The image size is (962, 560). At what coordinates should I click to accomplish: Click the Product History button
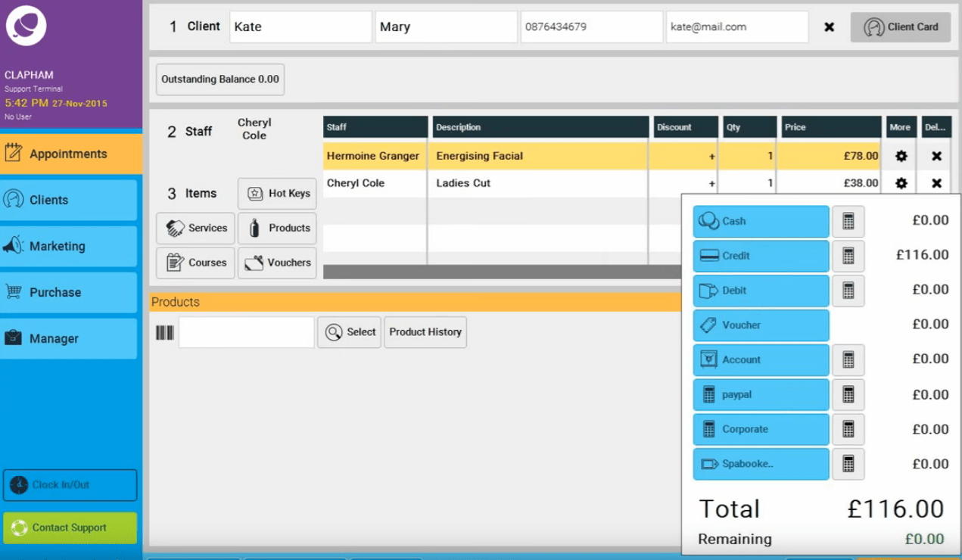pos(425,331)
